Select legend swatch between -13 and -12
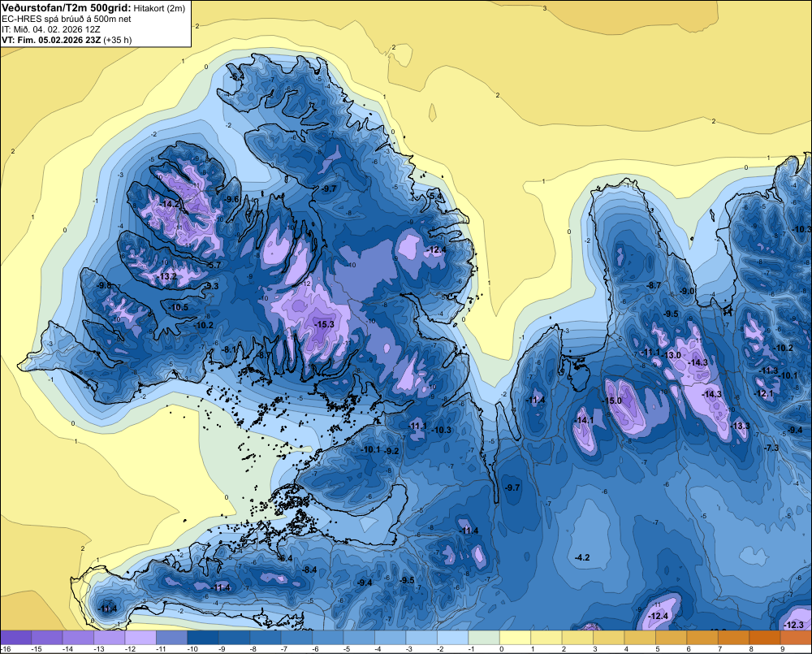 (x=110, y=638)
